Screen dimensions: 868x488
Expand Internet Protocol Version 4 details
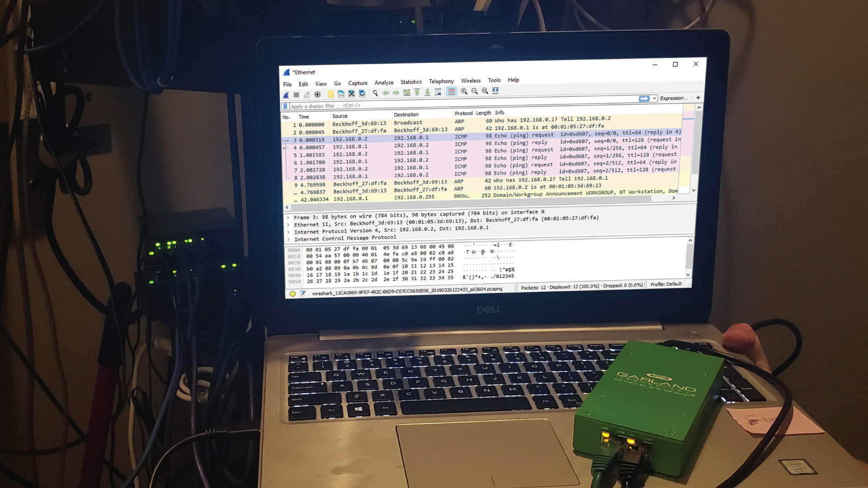(x=288, y=232)
